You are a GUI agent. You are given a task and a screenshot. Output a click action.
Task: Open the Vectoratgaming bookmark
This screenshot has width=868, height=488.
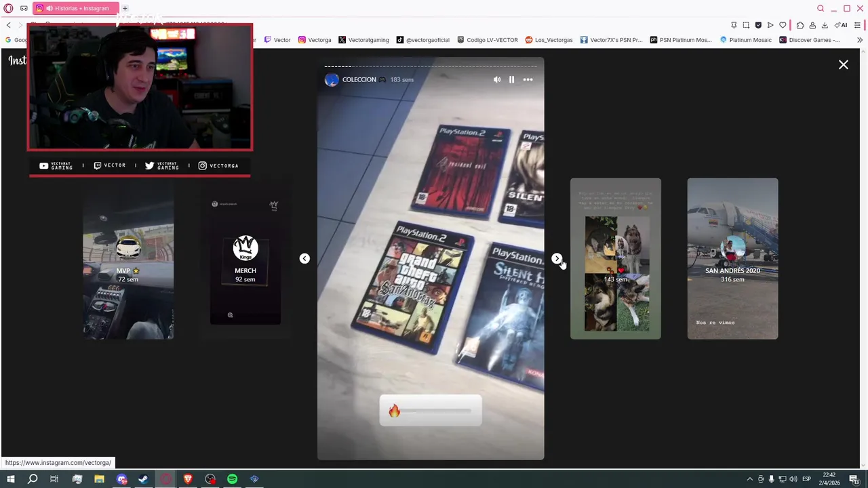(363, 40)
